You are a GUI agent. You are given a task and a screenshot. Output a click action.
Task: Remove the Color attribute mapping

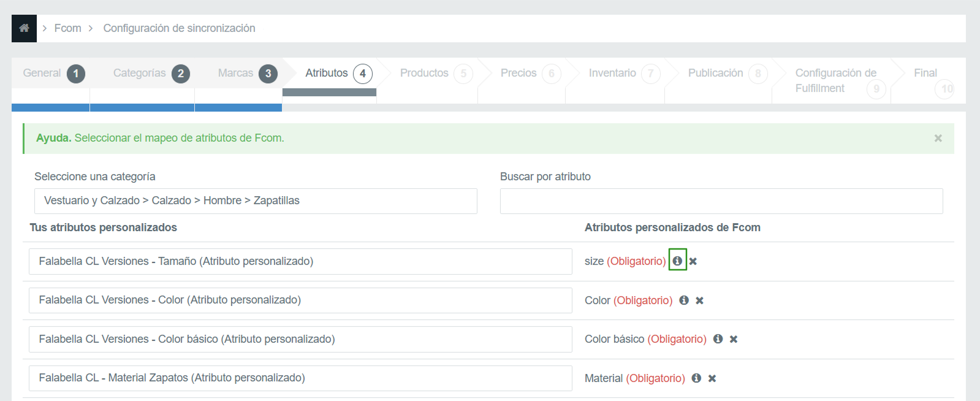coord(700,300)
